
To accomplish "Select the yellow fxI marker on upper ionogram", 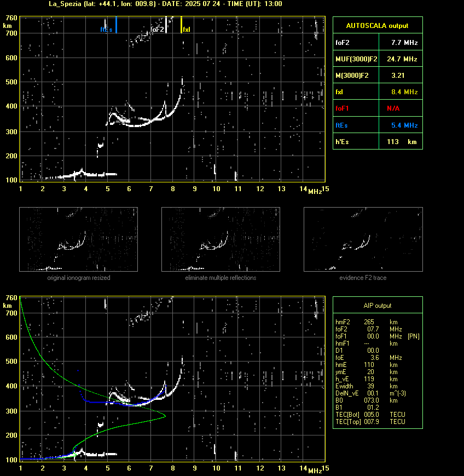I will pos(181,25).
